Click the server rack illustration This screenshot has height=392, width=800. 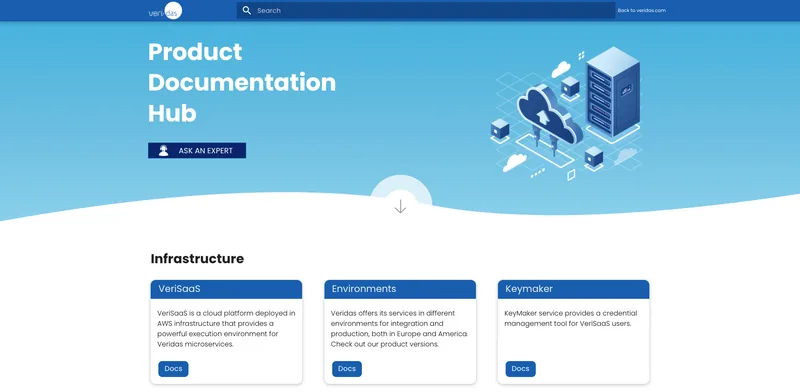(x=612, y=91)
